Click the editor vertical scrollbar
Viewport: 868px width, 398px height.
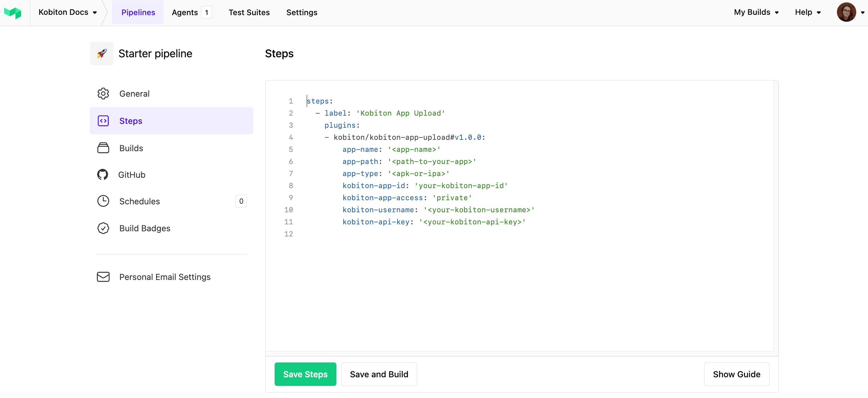(776, 216)
